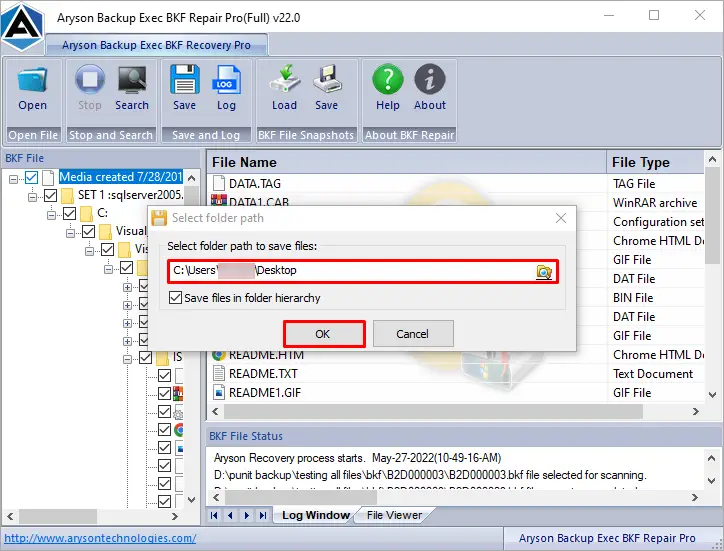Select DATA.TAG in the file list
Screen dimensions: 724x551
(x=255, y=184)
